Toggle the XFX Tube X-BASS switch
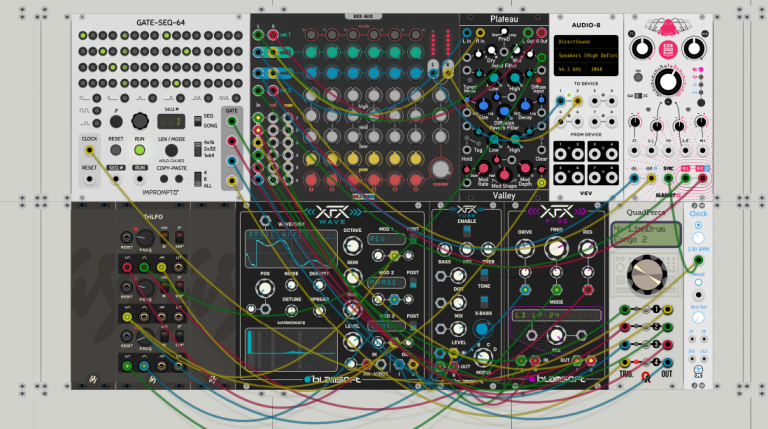The height and width of the screenshot is (429, 768). [x=484, y=301]
